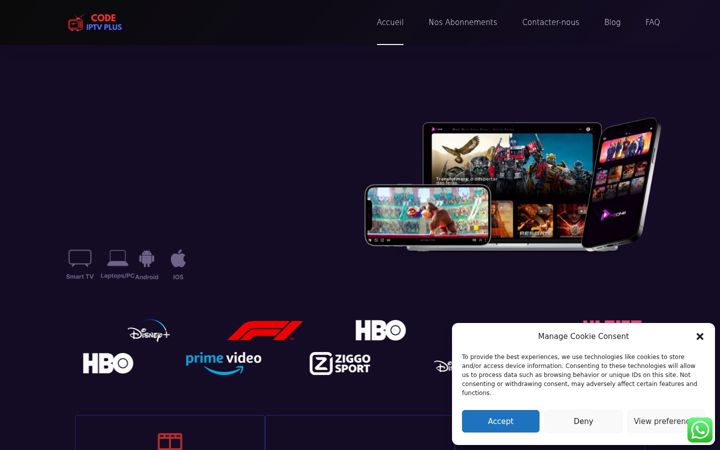Click the red film-strip card icon
The height and width of the screenshot is (450, 720).
[170, 441]
